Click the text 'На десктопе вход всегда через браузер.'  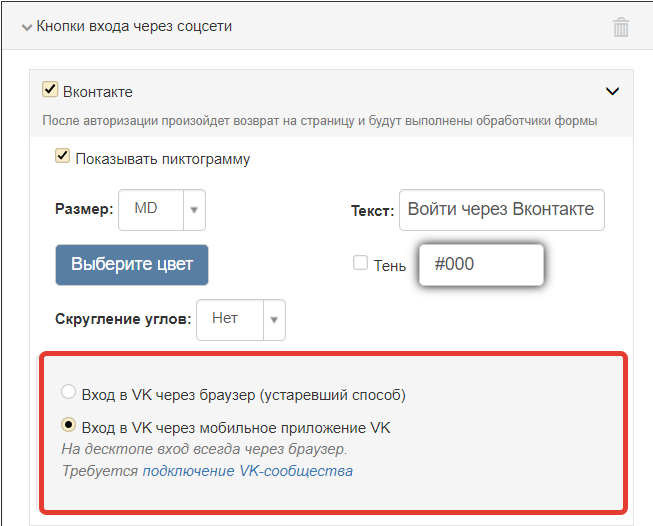tap(204, 449)
